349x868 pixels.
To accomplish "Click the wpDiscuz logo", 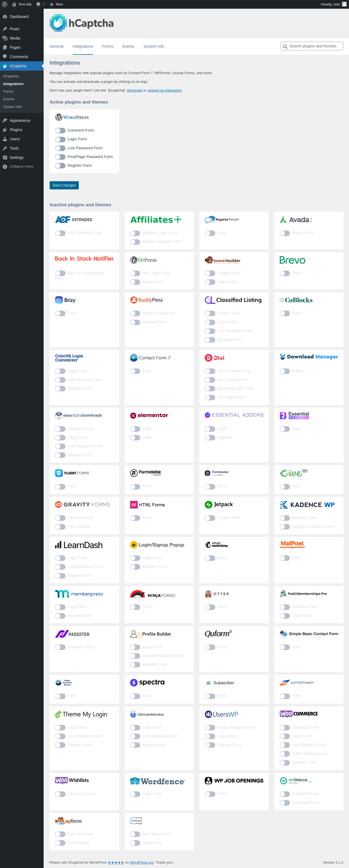I will (x=295, y=781).
